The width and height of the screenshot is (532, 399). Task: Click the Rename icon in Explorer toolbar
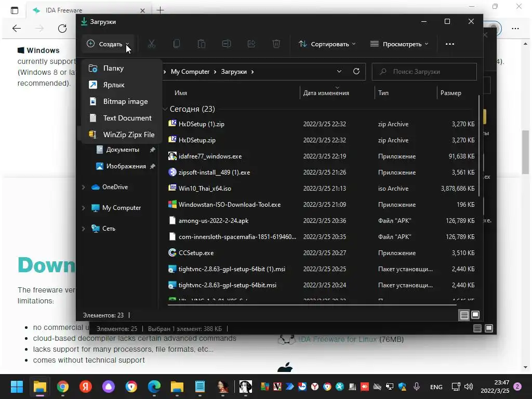click(x=227, y=44)
